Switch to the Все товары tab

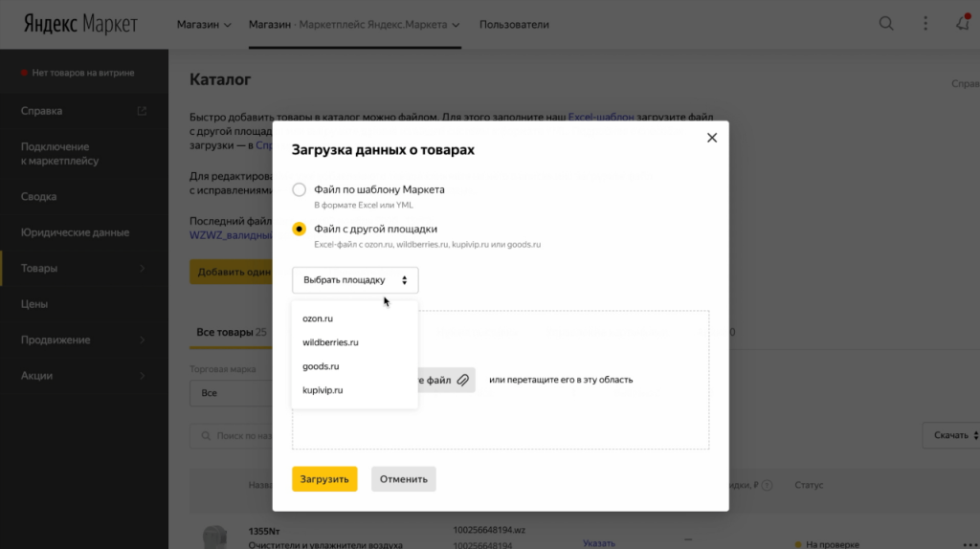pos(232,332)
